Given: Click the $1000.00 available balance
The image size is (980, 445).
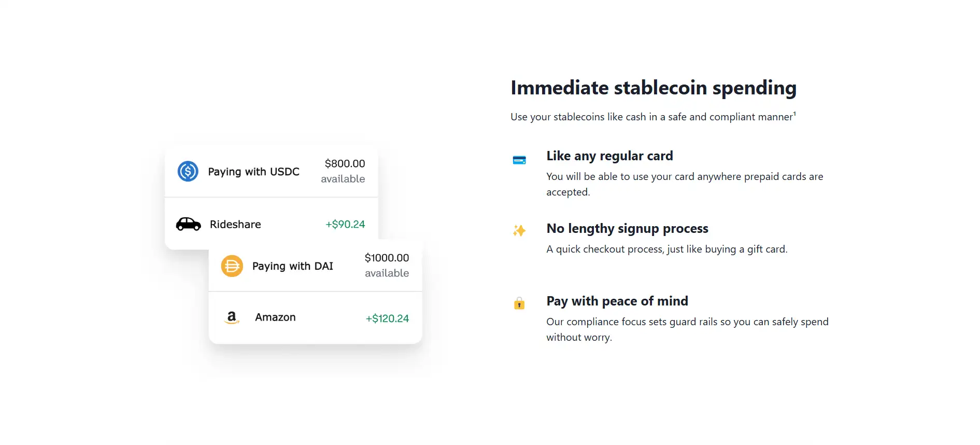Looking at the screenshot, I should coord(387,265).
